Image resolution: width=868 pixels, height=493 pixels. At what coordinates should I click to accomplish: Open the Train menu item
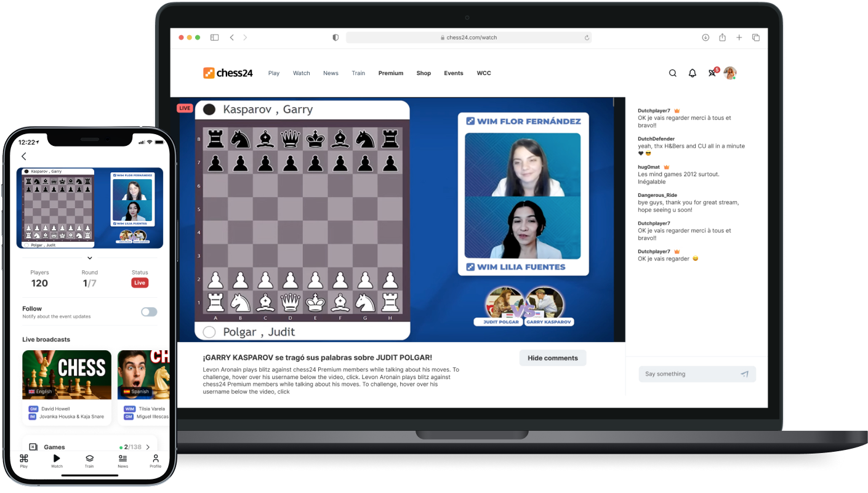tap(358, 73)
